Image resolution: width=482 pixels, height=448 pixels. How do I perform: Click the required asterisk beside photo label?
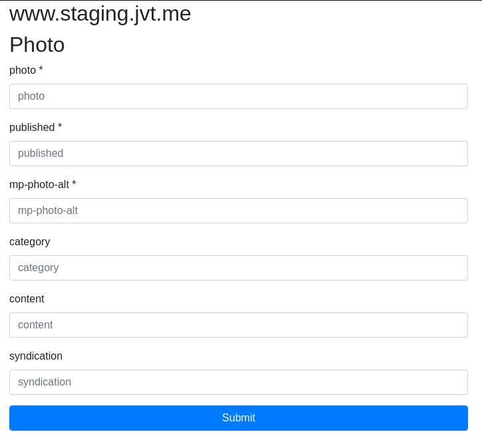(x=41, y=69)
